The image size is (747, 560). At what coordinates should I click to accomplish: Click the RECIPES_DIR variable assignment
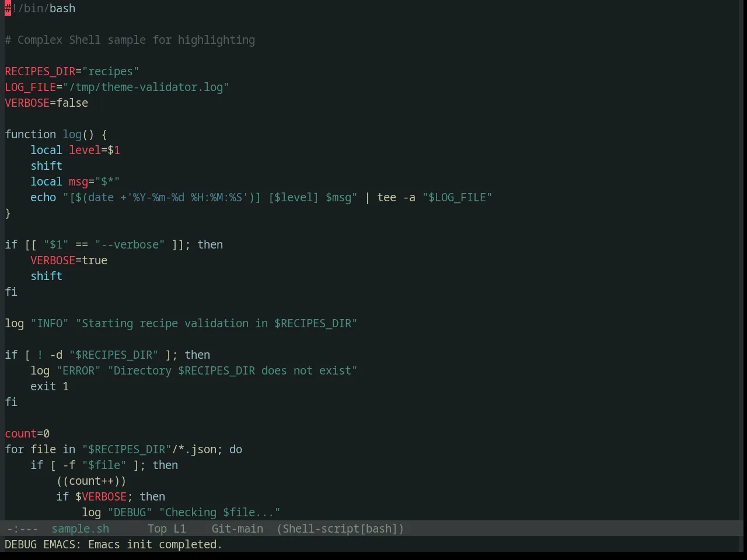[72, 71]
